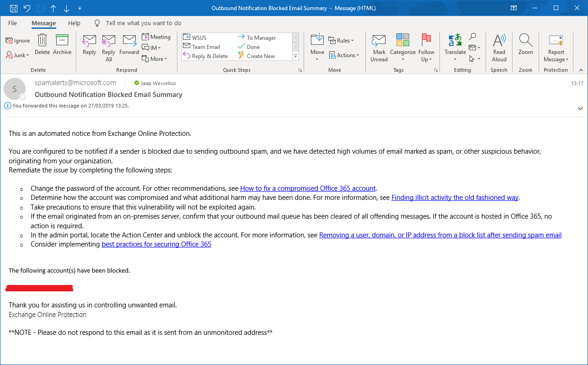Screen dimensions: 588x365
Task: Expand the message header details chevron
Action: tap(580, 108)
